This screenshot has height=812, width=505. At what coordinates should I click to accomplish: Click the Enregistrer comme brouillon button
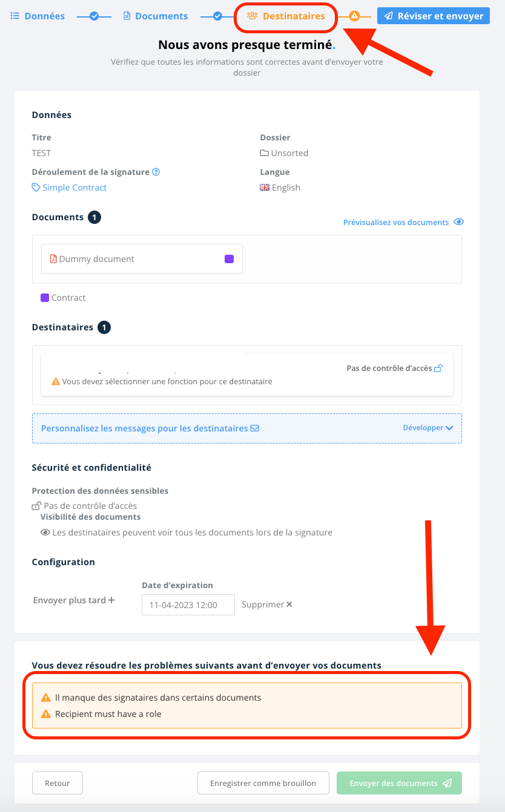(263, 783)
